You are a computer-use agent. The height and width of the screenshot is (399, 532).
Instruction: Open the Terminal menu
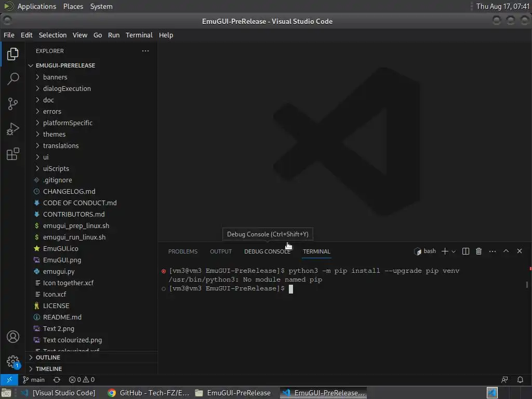(x=139, y=35)
